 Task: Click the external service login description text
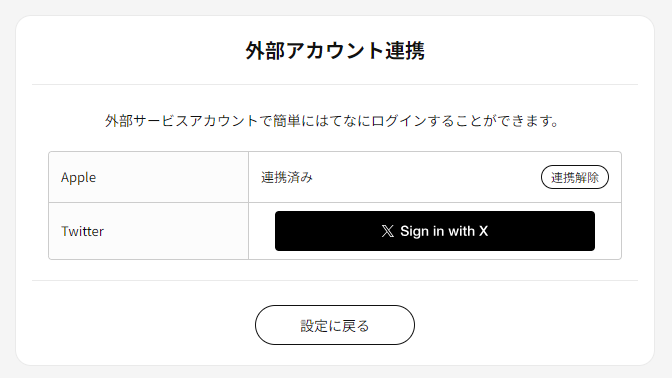pos(333,121)
